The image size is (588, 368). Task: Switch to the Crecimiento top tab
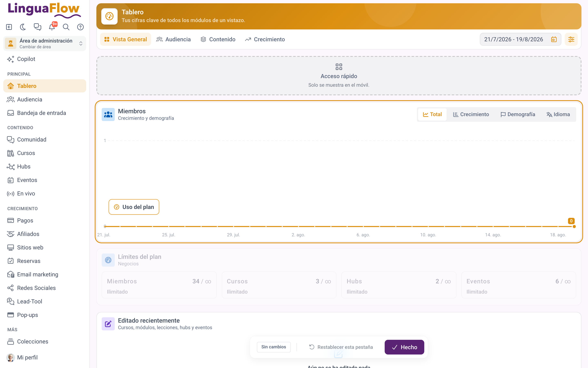pyautogui.click(x=265, y=39)
